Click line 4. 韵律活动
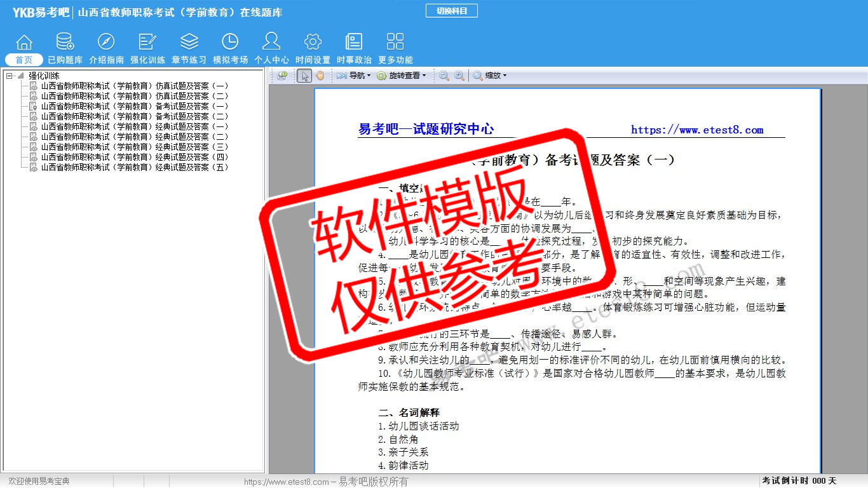 [403, 466]
